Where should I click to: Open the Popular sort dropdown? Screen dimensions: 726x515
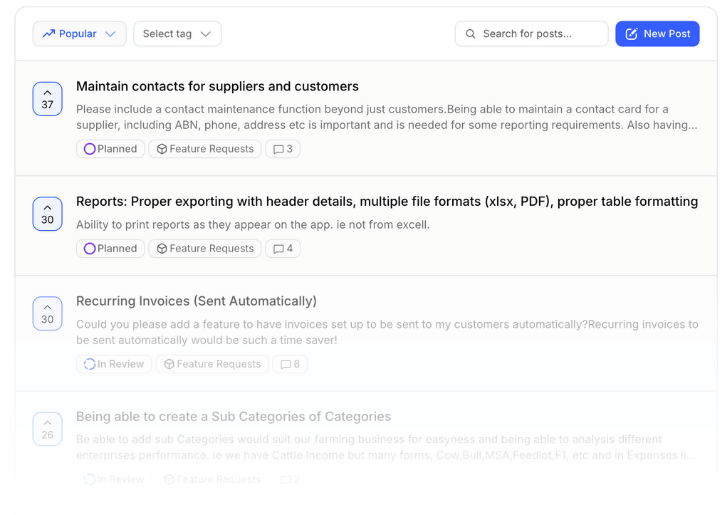click(x=79, y=34)
